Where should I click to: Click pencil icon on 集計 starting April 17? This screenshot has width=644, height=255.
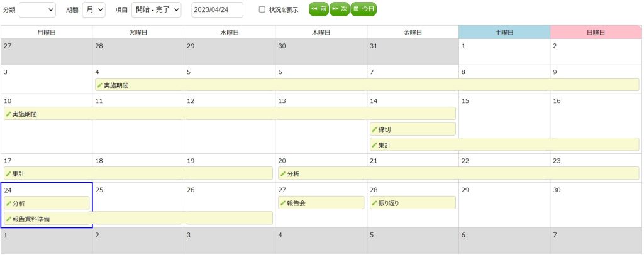click(x=8, y=174)
